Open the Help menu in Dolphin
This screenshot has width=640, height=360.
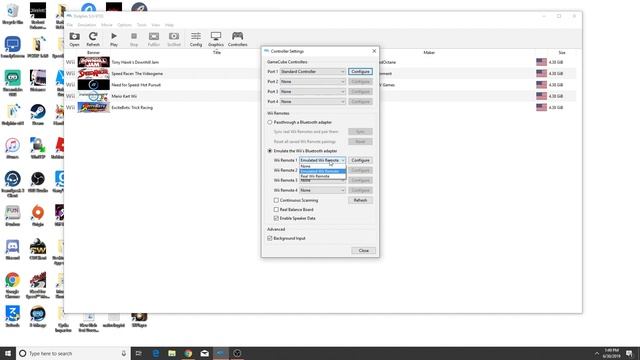pos(169,25)
